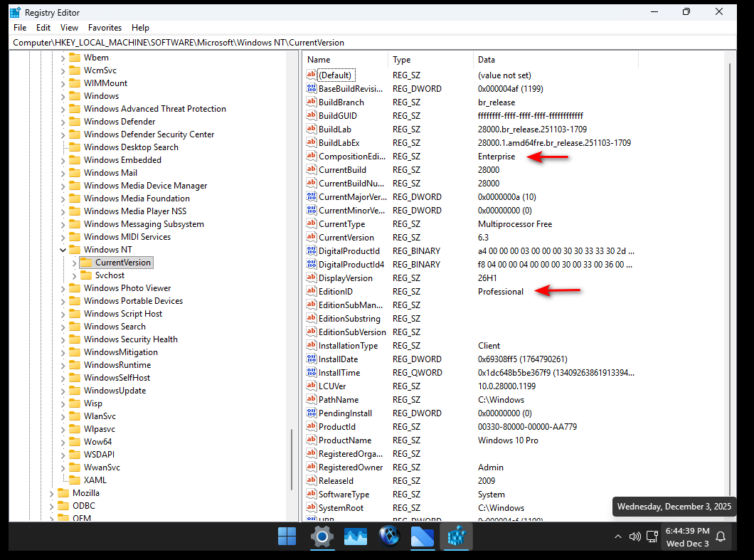Click the Registry Editor taskbar icon

456,537
